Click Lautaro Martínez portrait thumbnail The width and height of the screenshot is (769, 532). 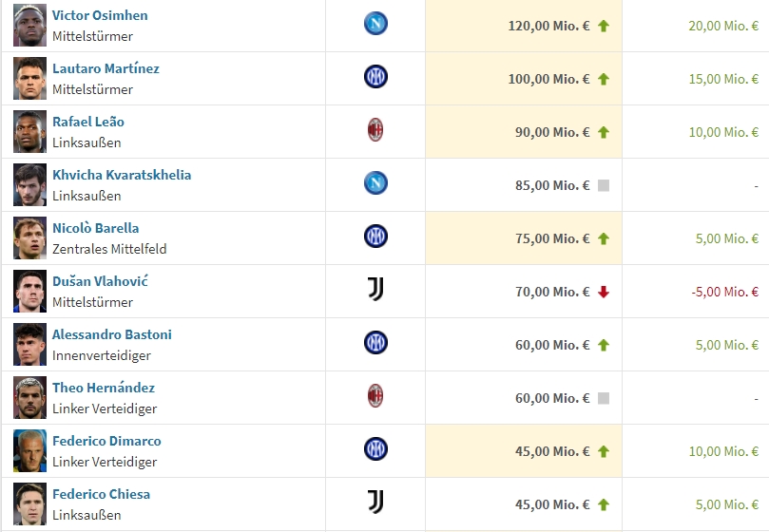(x=29, y=79)
